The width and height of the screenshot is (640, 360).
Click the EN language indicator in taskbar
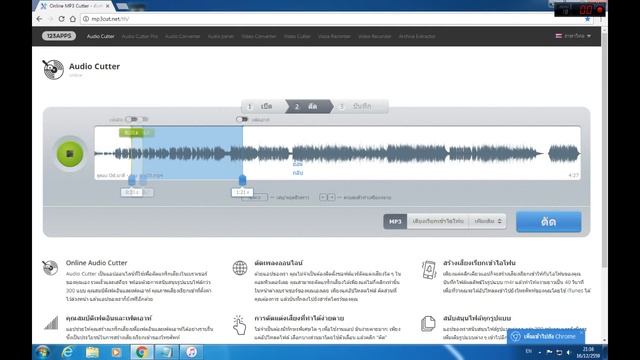(x=529, y=351)
